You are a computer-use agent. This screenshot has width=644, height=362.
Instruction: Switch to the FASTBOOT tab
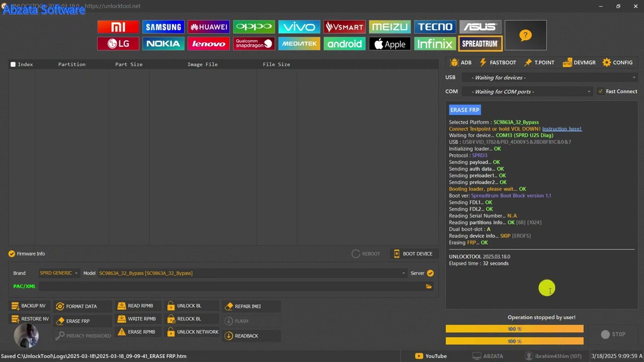(498, 62)
